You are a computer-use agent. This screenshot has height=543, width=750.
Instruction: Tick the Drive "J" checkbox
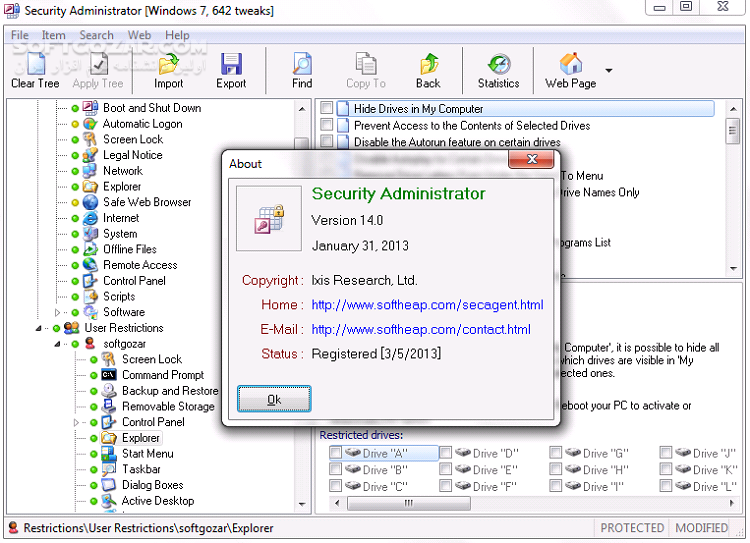tap(666, 453)
